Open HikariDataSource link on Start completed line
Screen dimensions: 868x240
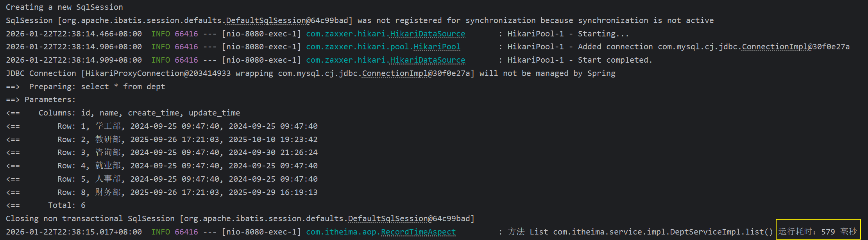tap(428, 60)
